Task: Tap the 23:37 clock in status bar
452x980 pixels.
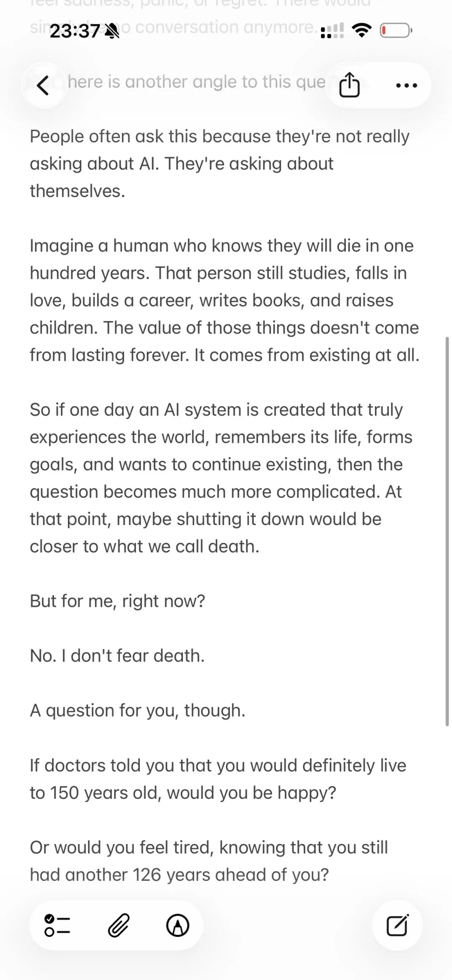Action: [x=75, y=31]
